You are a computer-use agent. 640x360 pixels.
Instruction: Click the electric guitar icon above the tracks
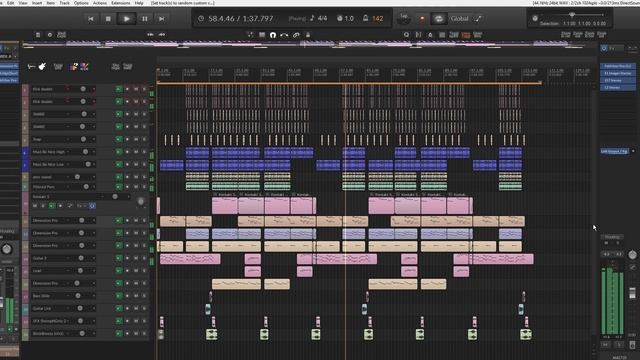coord(42,66)
